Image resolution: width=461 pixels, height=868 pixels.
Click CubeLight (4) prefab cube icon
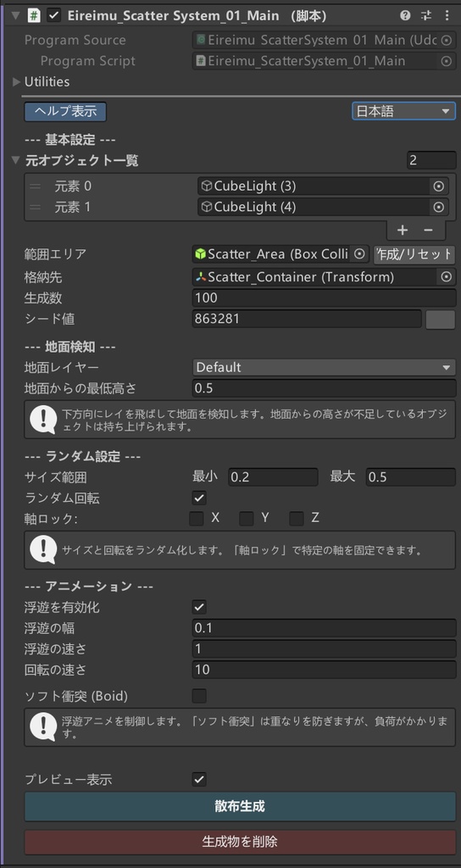pos(207,207)
